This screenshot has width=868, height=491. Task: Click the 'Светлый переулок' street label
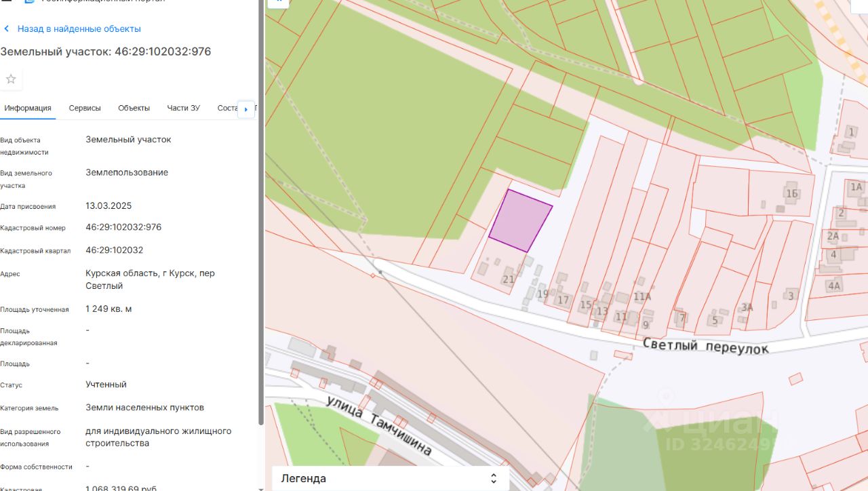tap(706, 345)
